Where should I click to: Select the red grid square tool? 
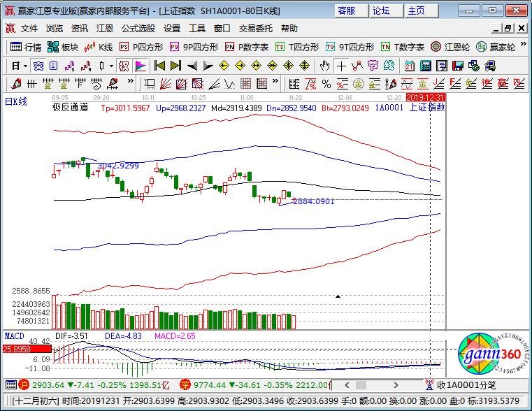[x=245, y=84]
